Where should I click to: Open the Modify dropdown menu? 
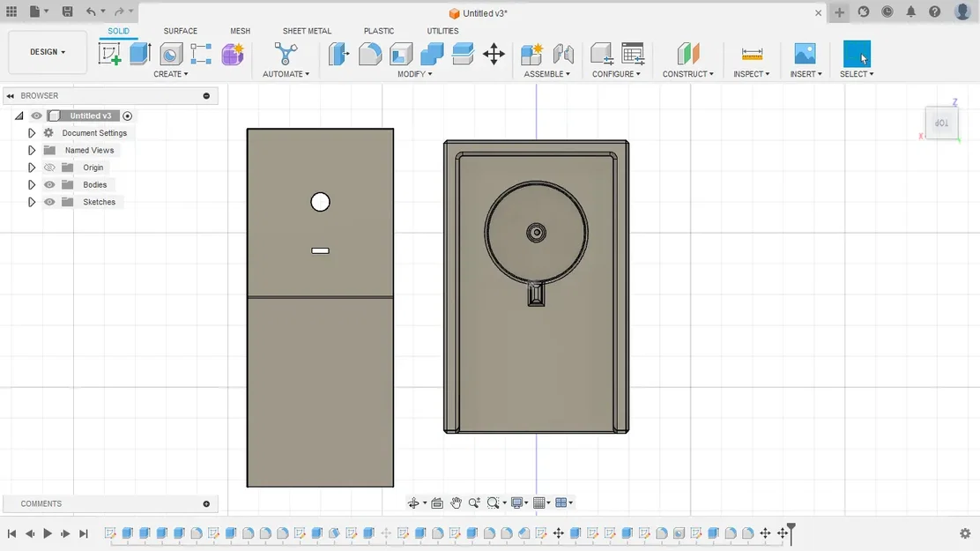point(414,74)
